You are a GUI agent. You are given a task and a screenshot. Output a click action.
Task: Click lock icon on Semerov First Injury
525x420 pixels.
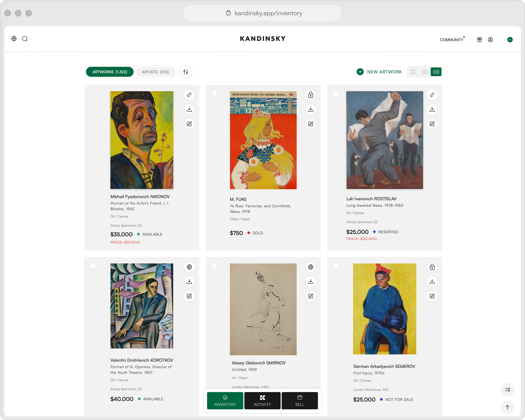pos(432,267)
